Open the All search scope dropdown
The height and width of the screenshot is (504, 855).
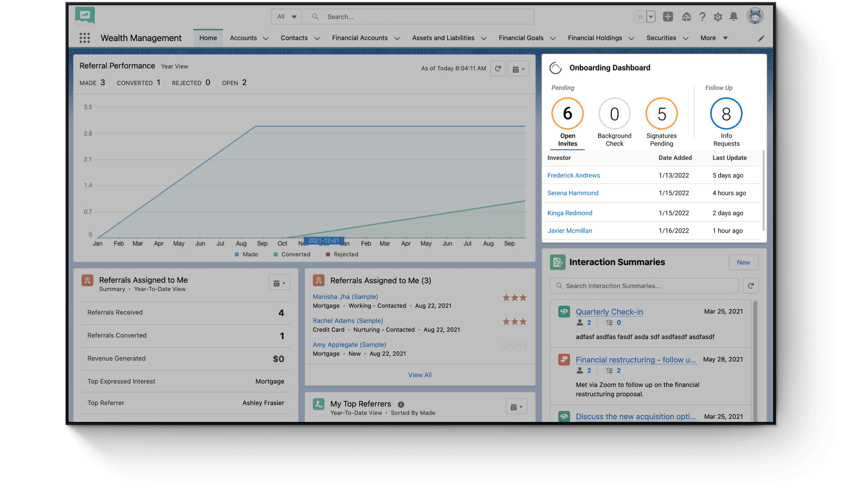(x=287, y=17)
